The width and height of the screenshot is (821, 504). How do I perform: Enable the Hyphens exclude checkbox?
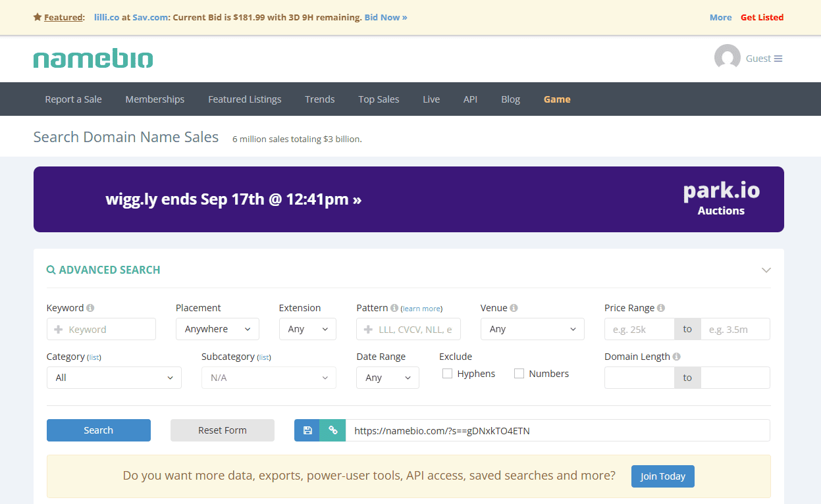448,374
